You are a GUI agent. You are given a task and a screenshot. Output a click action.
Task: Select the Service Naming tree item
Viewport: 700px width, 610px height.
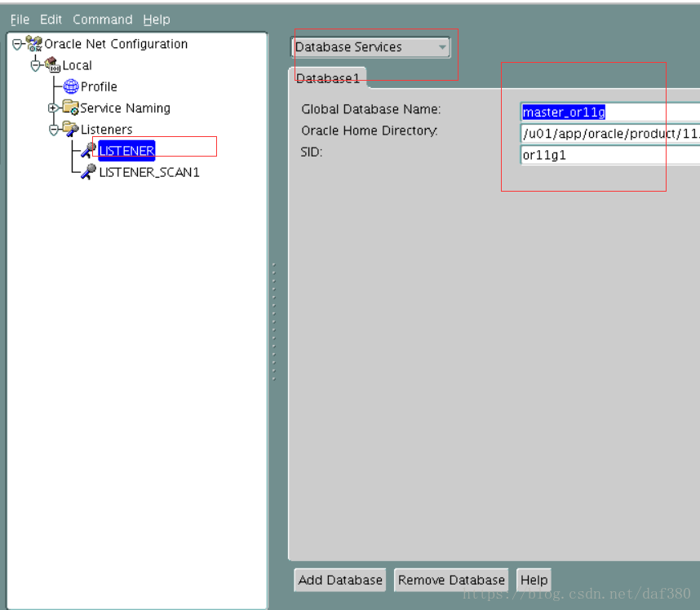[x=125, y=108]
